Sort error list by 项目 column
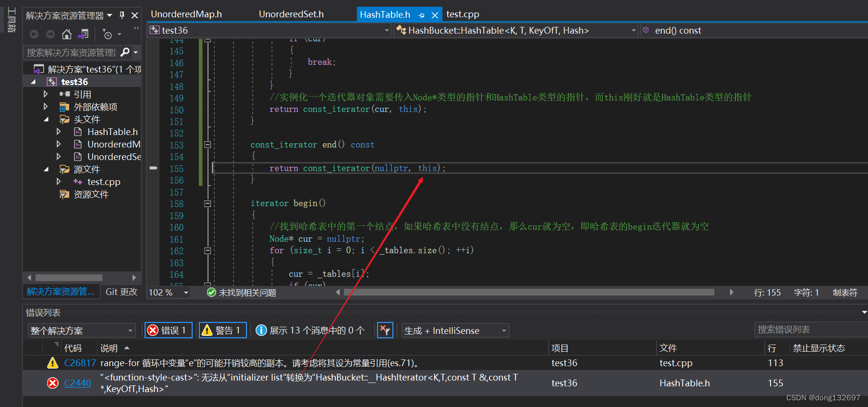This screenshot has height=407, width=868. click(x=560, y=348)
